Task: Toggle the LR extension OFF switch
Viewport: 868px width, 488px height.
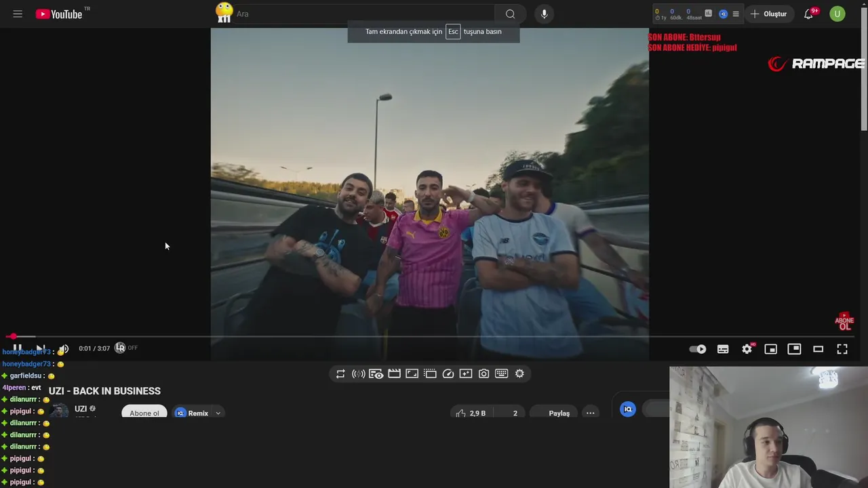Action: 126,348
